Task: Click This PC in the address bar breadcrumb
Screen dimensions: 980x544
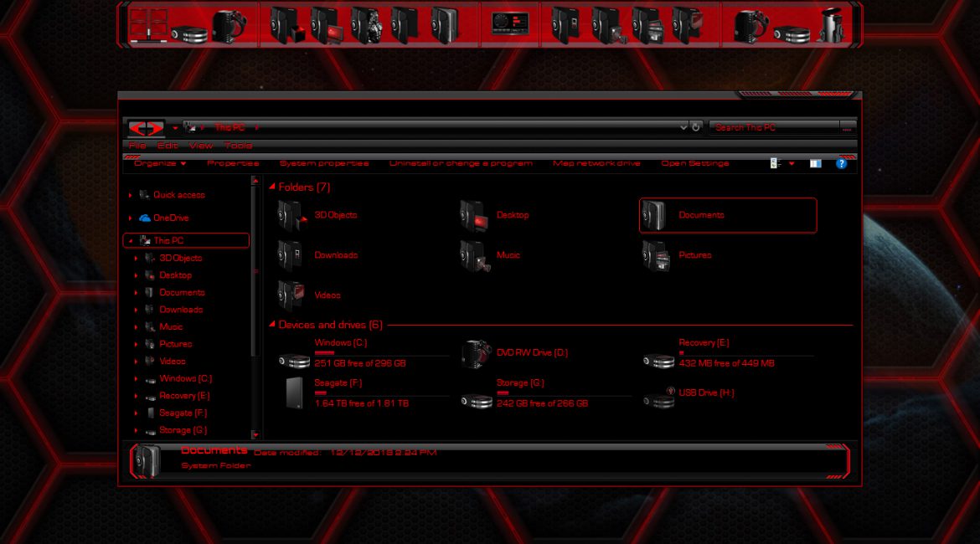Action: (x=230, y=127)
